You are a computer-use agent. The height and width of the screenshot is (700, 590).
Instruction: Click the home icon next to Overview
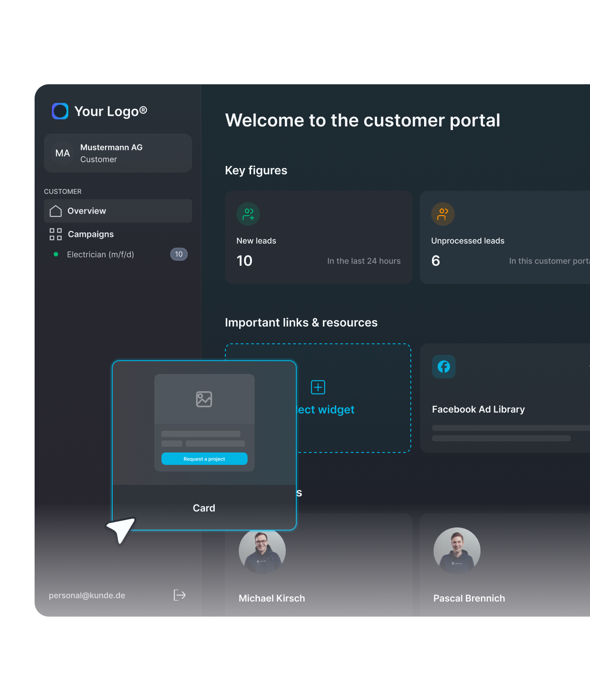click(55, 211)
